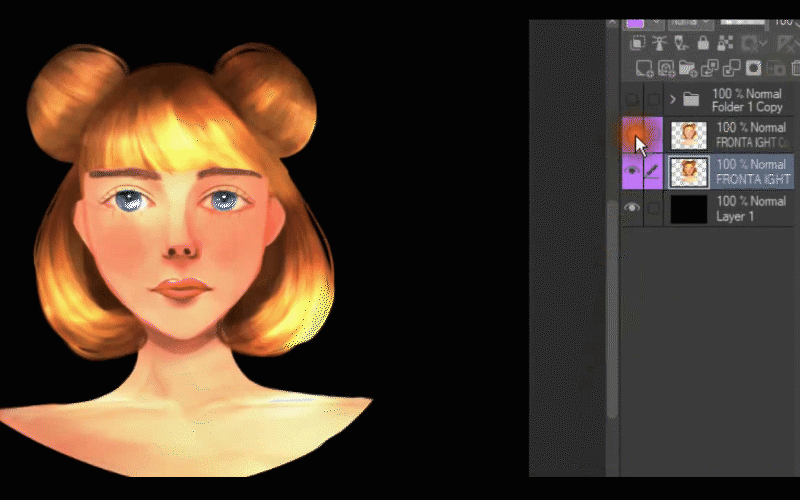
Task: Merge with layer below icon
Action: [732, 68]
